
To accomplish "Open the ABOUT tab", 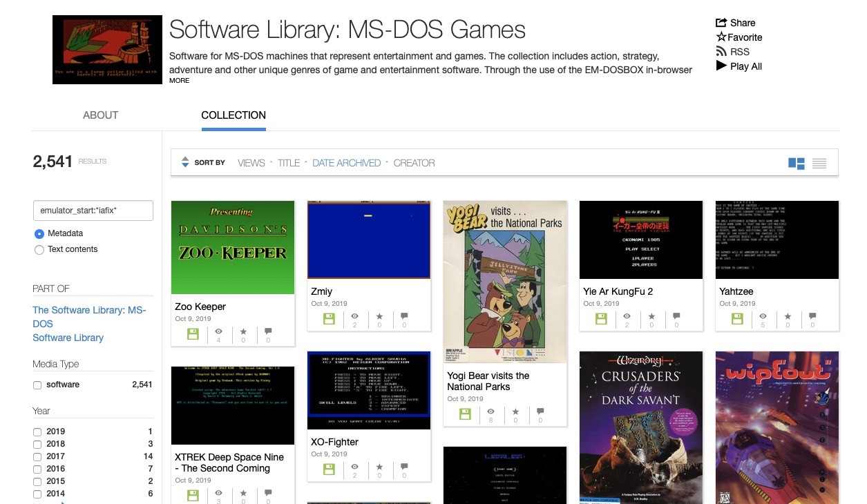I will pyautogui.click(x=100, y=115).
